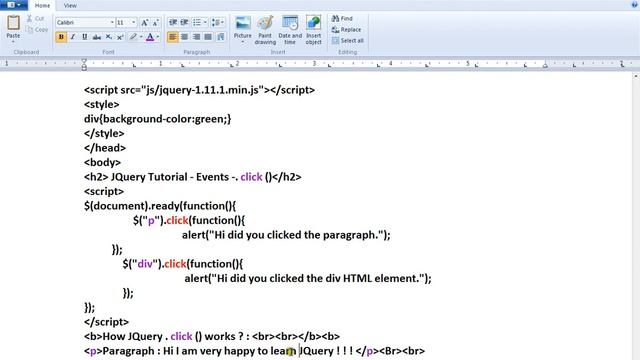The image size is (640, 360).
Task: Justify the text
Action: pyautogui.click(x=208, y=37)
